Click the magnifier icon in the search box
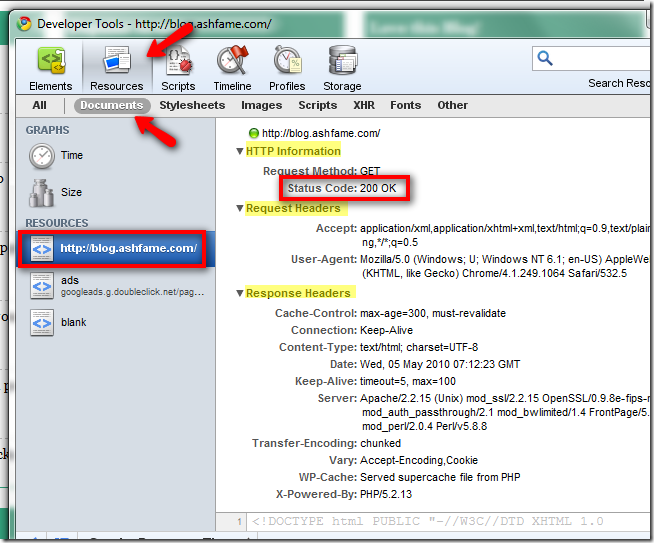Screen dimensions: 654x543 545,59
